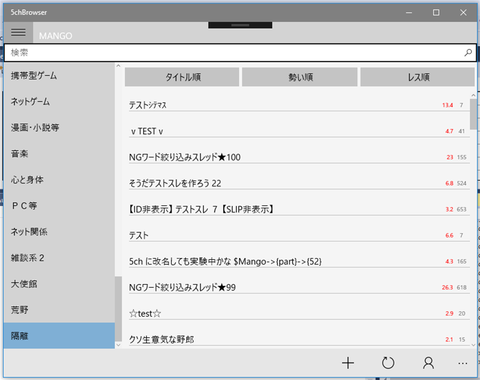This screenshot has height=380, width=480.
Task: Add a new thread with plus icon
Action: [x=348, y=363]
